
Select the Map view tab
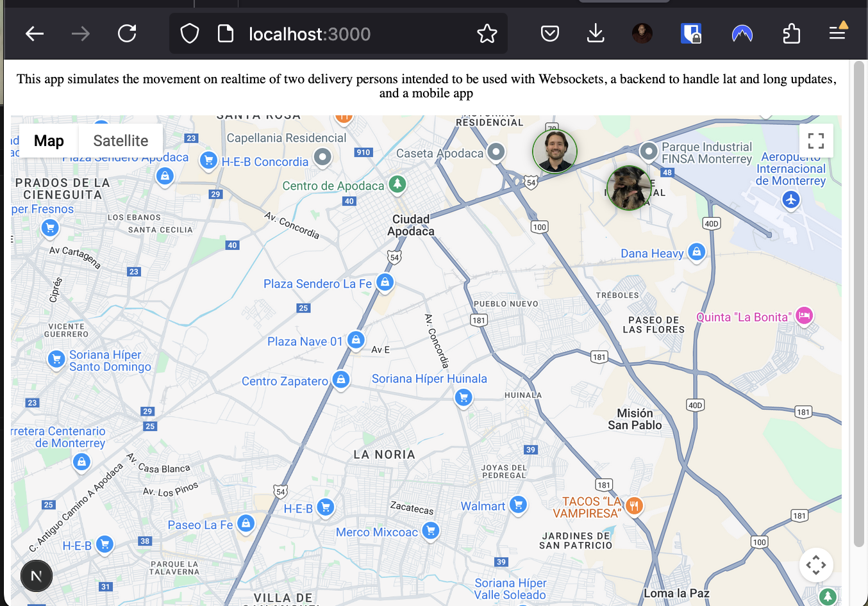click(x=49, y=140)
